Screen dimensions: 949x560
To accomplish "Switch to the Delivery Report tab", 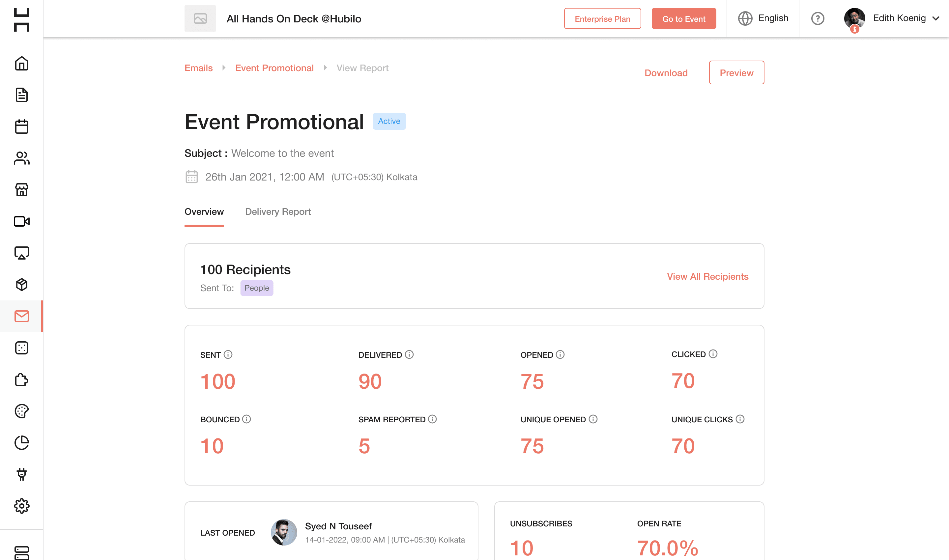I will (x=278, y=212).
